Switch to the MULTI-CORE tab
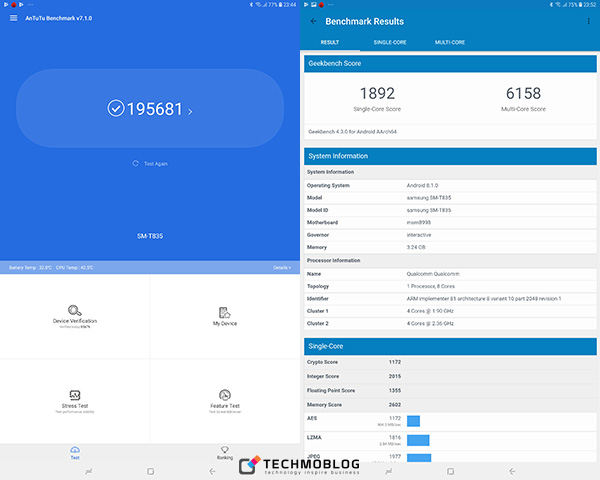Viewport: 600px width, 480px height. [450, 42]
